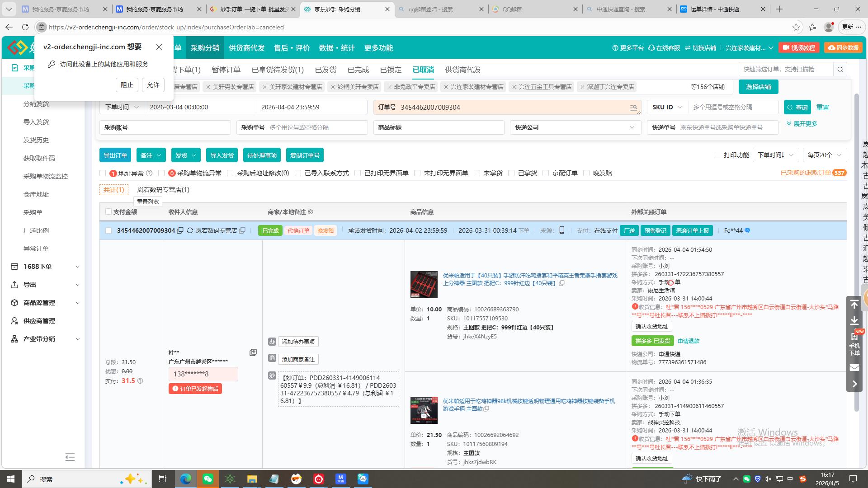Click the 导出订单 button
The height and width of the screenshot is (488, 868).
[x=115, y=155]
